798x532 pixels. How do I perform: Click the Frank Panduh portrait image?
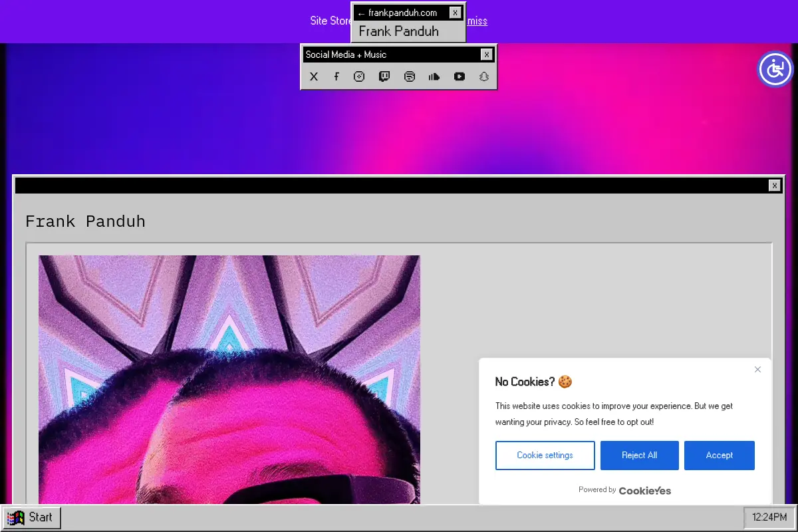[229, 380]
